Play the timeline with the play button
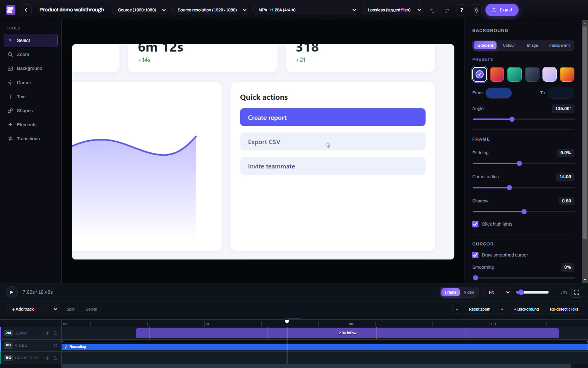588x368 pixels. [x=11, y=292]
